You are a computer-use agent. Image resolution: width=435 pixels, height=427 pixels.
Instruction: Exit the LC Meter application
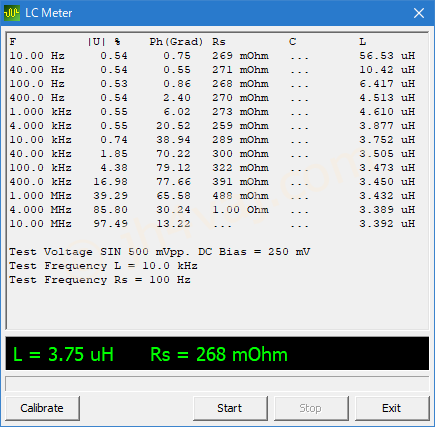(x=392, y=408)
